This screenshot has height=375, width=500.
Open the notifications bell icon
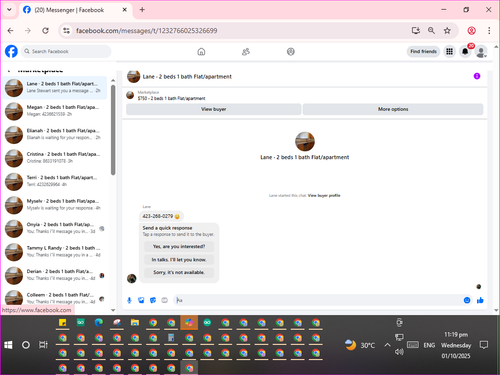(465, 51)
